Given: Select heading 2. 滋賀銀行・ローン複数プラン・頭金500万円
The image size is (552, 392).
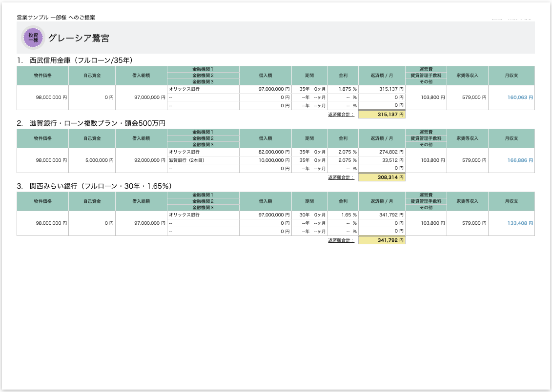Looking at the screenshot, I should pos(91,123).
